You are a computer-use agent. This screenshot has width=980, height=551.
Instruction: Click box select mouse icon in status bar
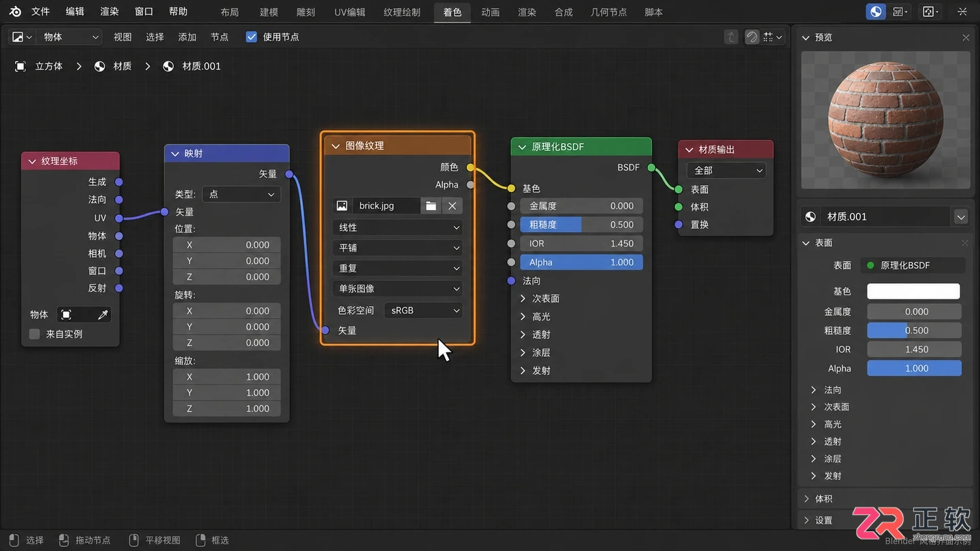click(201, 540)
